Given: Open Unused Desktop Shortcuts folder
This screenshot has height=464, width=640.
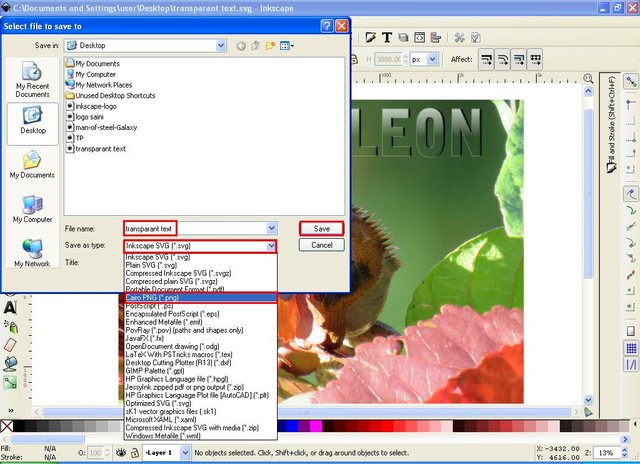Looking at the screenshot, I should [111, 95].
